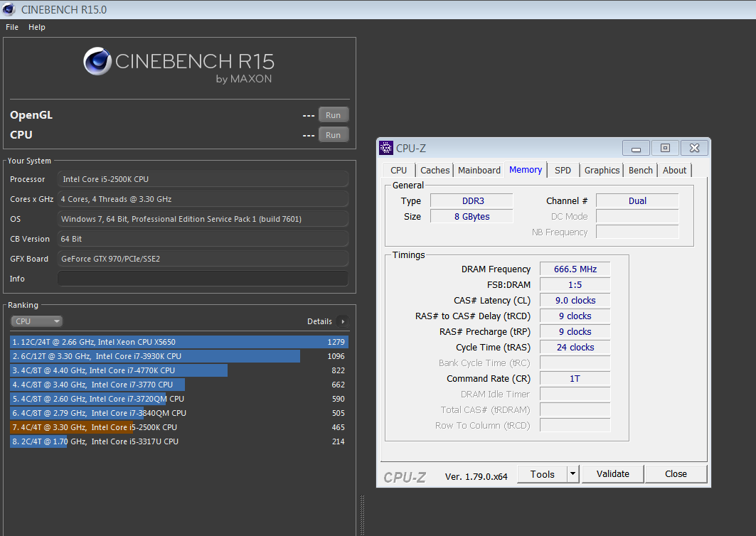Screen dimensions: 756x536
Task: Select ranking row Intel Core i7-4770K
Action: [x=179, y=370]
